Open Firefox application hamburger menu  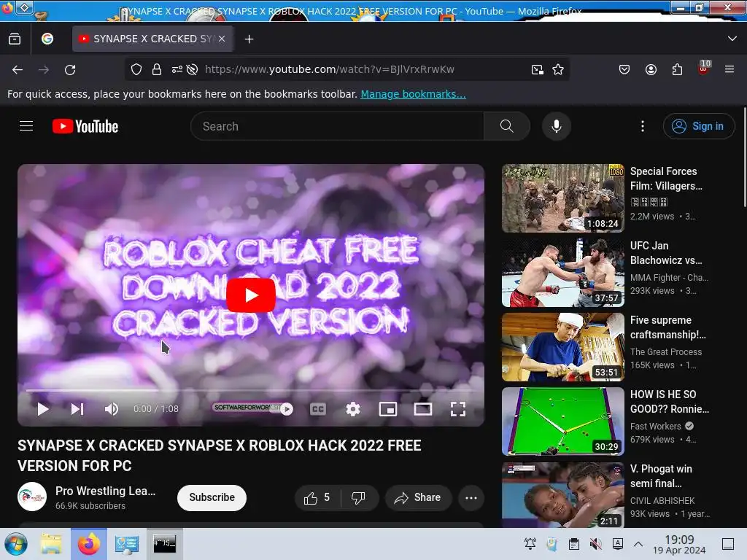tap(729, 69)
